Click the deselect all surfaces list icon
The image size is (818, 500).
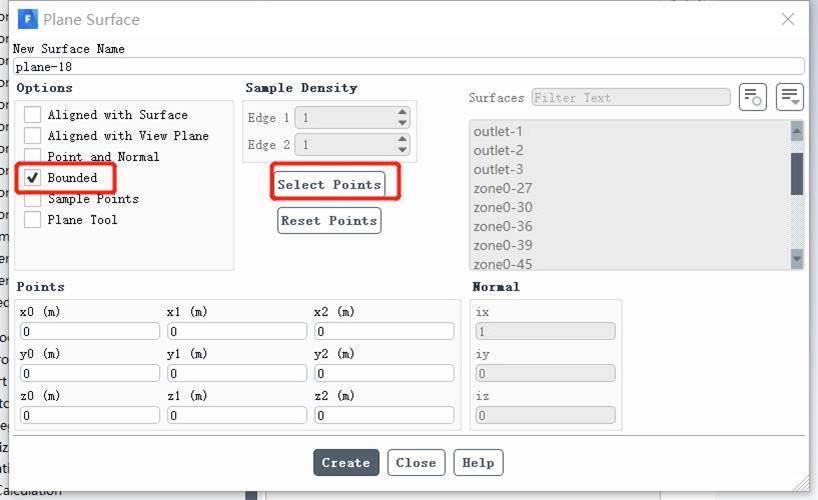coord(789,97)
